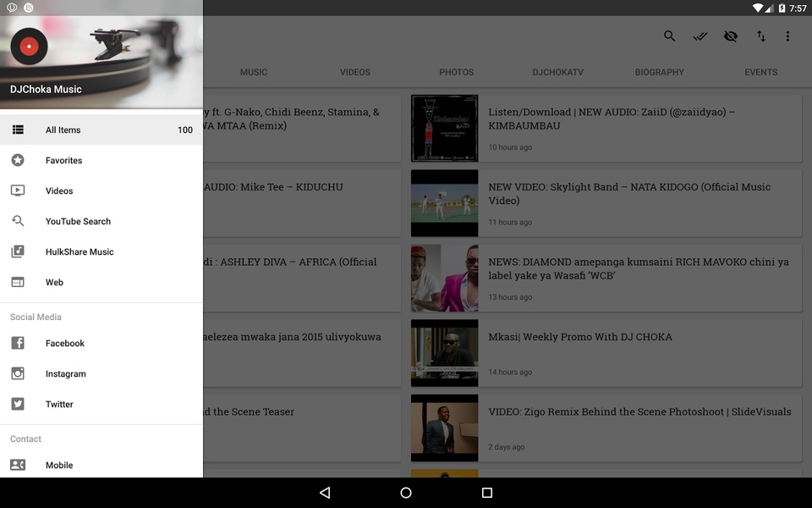
Task: Tap the Twitter bird icon
Action: pyautogui.click(x=18, y=404)
